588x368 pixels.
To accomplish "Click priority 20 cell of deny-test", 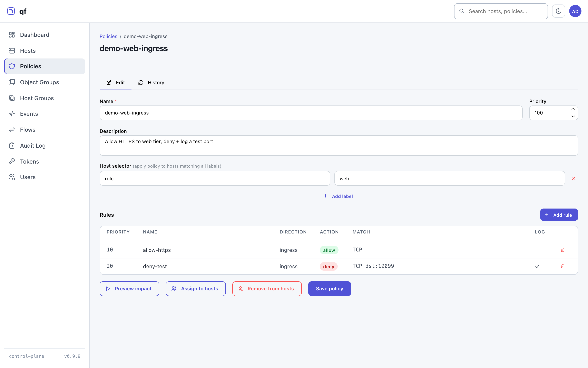I will [x=110, y=266].
